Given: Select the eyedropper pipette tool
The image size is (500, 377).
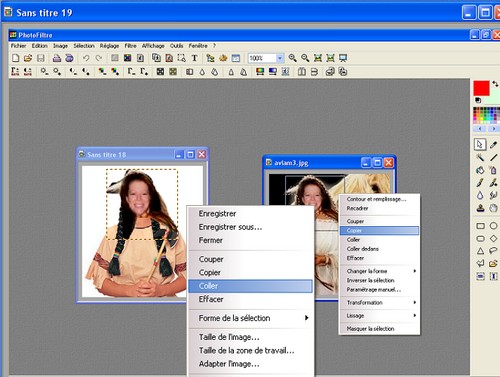Looking at the screenshot, I should (493, 145).
